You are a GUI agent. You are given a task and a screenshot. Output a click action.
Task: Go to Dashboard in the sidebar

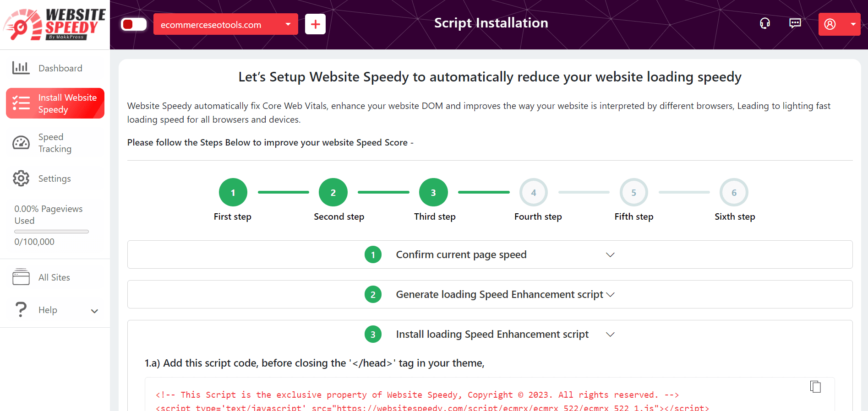pyautogui.click(x=55, y=68)
